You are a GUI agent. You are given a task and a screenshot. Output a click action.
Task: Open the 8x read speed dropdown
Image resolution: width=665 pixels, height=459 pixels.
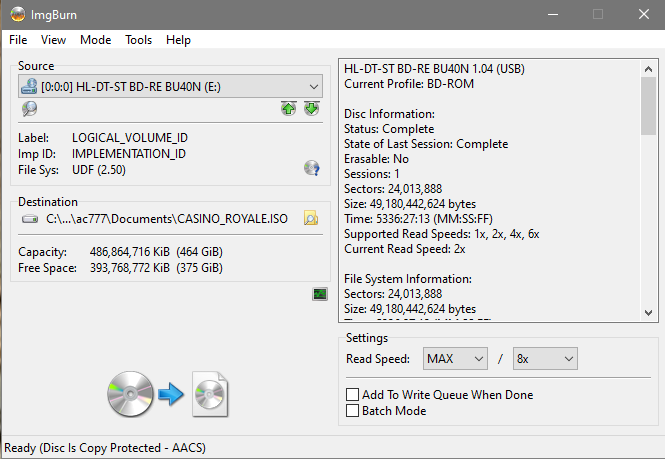(545, 359)
